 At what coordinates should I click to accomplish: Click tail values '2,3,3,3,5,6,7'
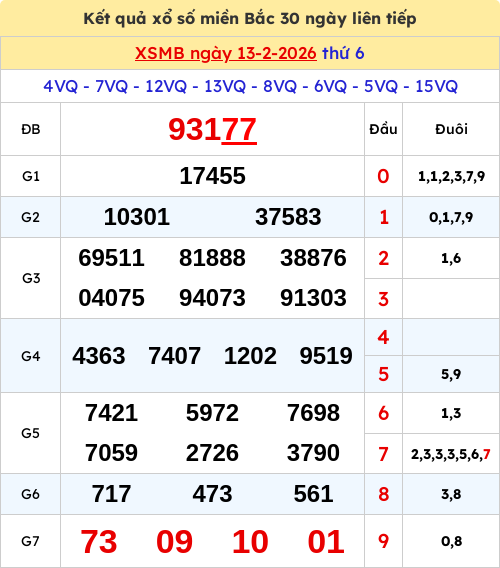[x=451, y=454]
